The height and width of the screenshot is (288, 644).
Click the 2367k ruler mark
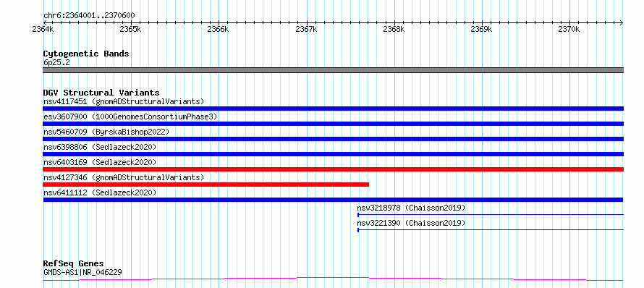(306, 30)
